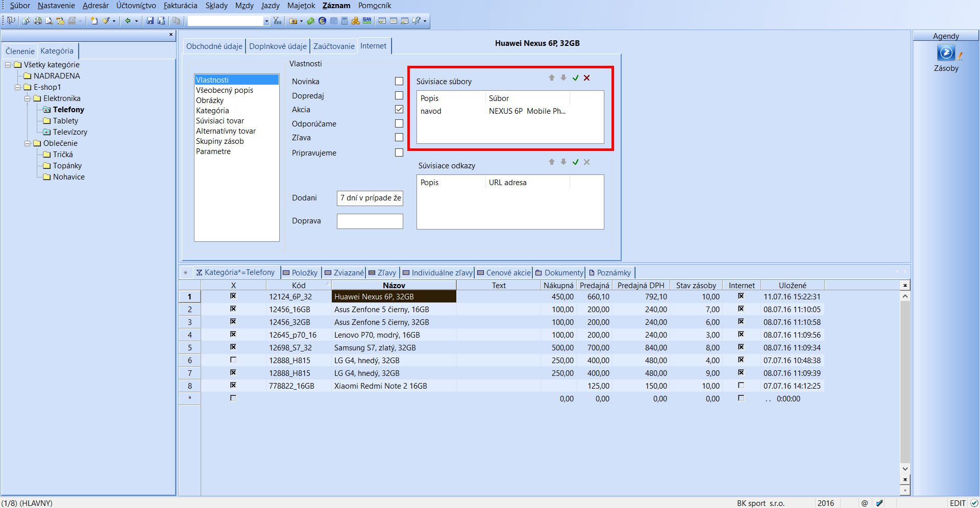Click the table vertical scrollbar track

[905, 383]
